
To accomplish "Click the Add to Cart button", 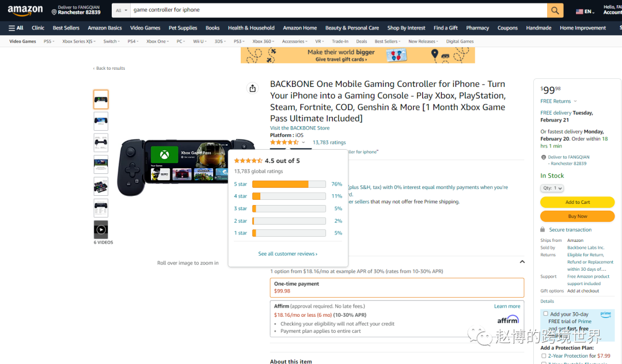I will coord(577,202).
